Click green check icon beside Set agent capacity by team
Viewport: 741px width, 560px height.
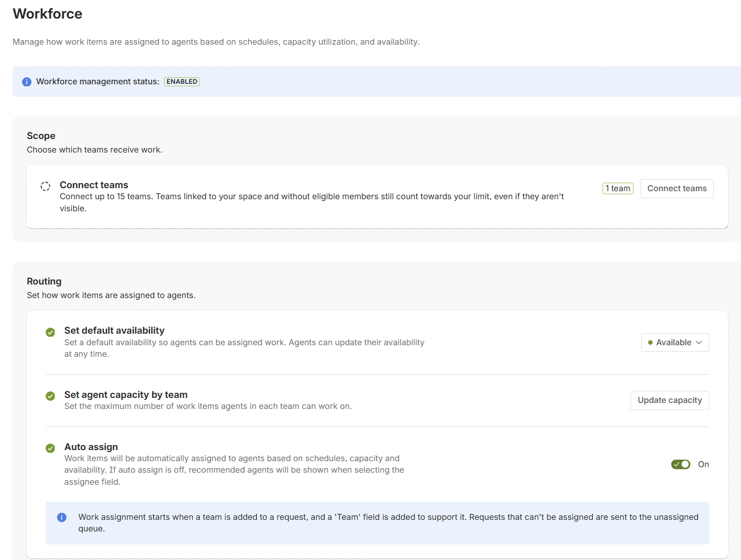pyautogui.click(x=50, y=396)
